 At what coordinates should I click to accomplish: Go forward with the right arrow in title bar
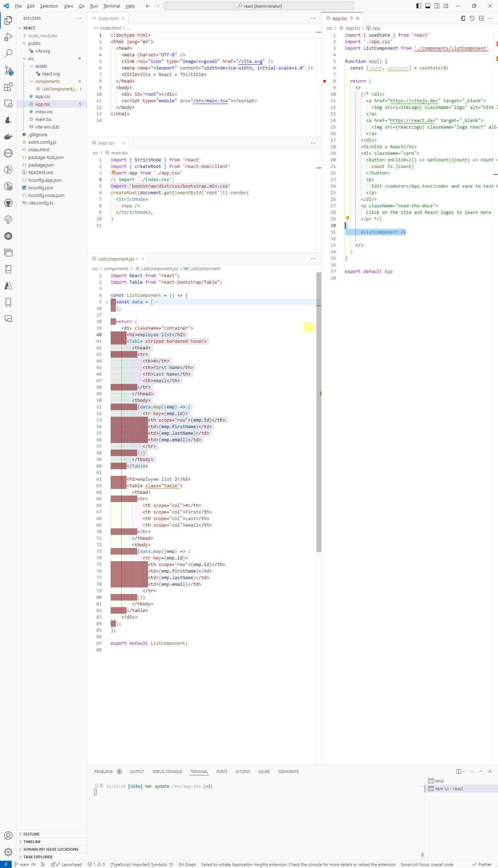[x=157, y=6]
